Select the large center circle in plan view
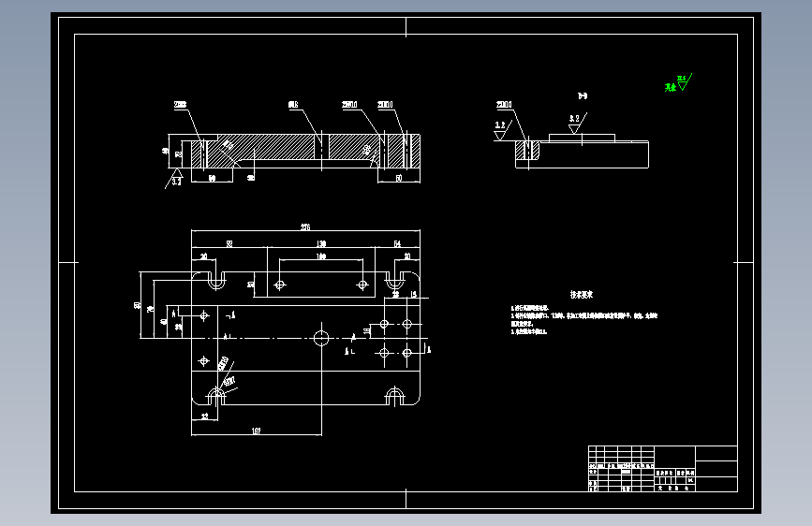 (x=321, y=339)
